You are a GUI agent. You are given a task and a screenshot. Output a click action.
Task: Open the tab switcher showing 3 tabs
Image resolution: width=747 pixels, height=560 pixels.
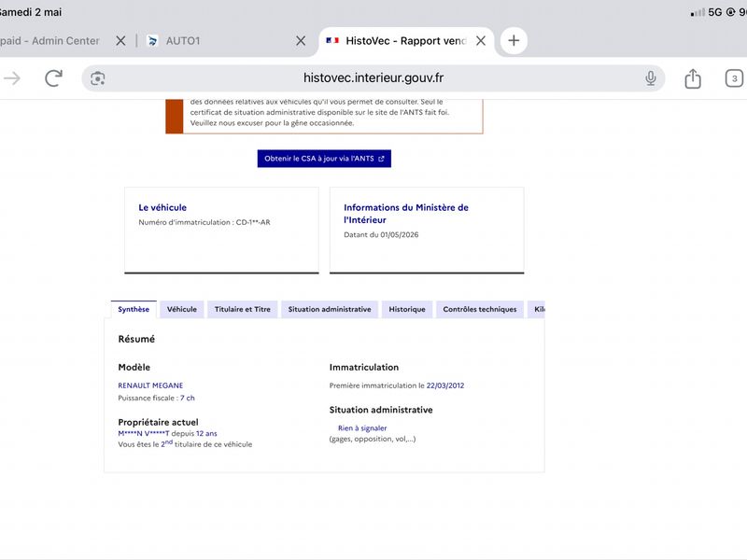pyautogui.click(x=734, y=78)
